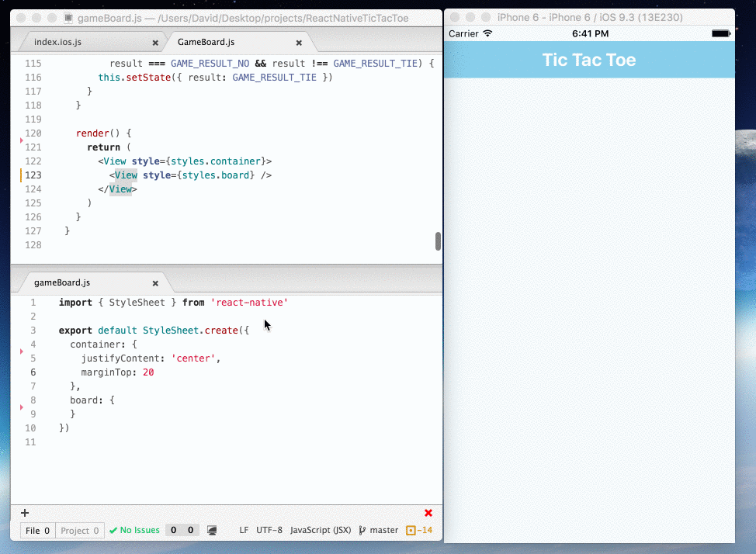This screenshot has width=756, height=554.
Task: Collapse the fold marker at container block
Action: click(21, 351)
